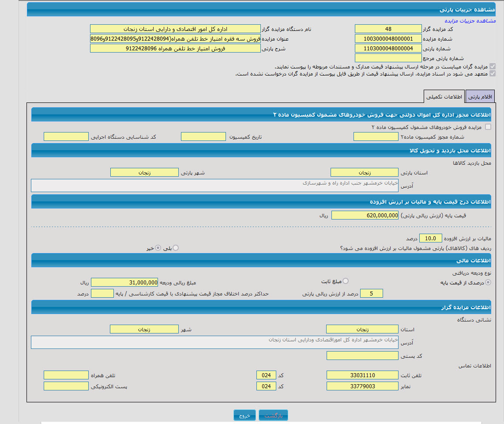Click the مالیات بر ارزش افزوده percent field
This screenshot has width=504, height=424.
click(x=430, y=238)
